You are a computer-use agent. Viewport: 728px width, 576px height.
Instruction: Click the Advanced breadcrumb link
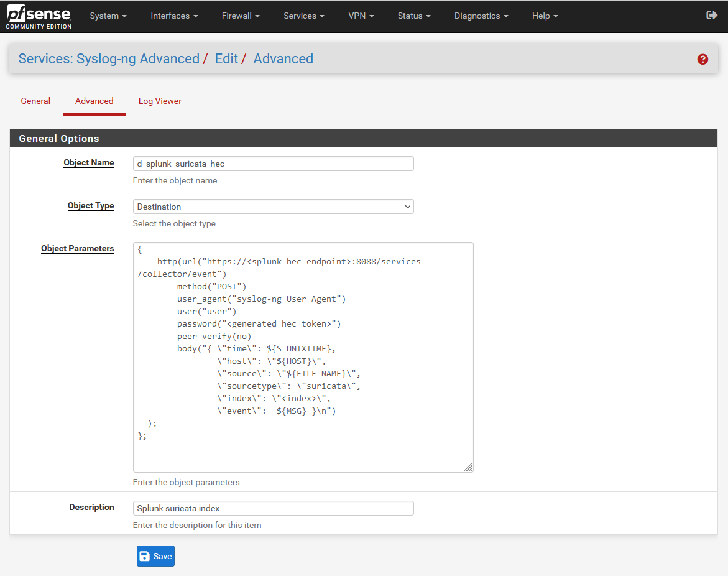click(283, 59)
